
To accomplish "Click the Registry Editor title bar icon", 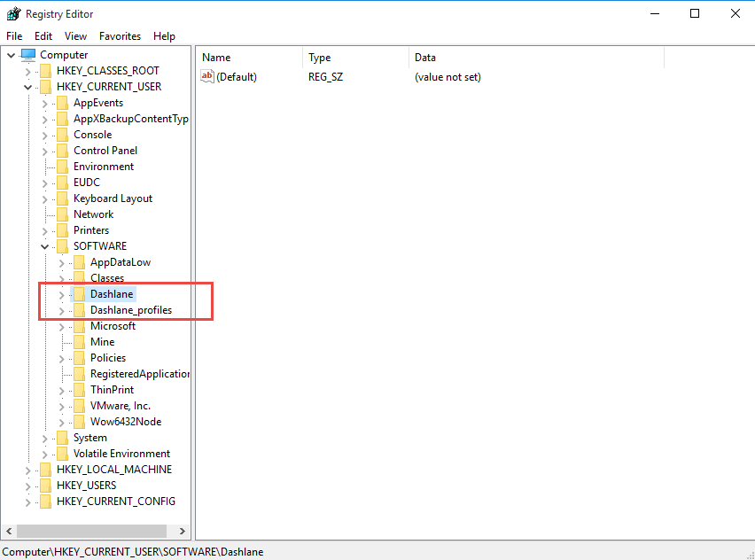I will [x=12, y=13].
